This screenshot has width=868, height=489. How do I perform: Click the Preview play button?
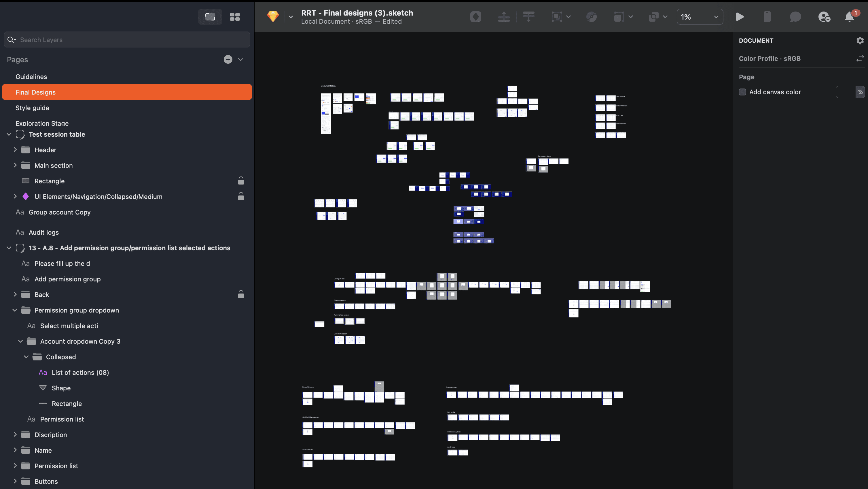(739, 16)
